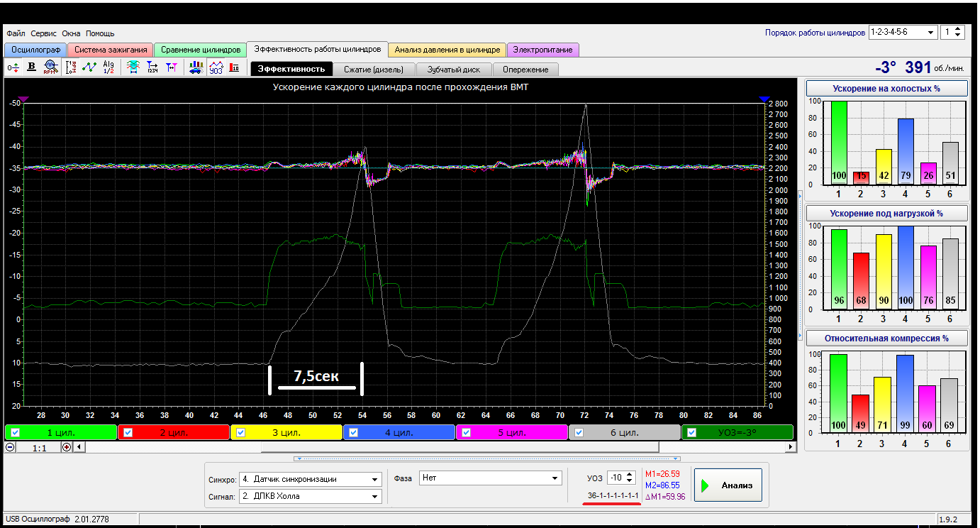Decrease the УОЗ value with down arrow
The width and height of the screenshot is (980, 528).
pos(629,482)
